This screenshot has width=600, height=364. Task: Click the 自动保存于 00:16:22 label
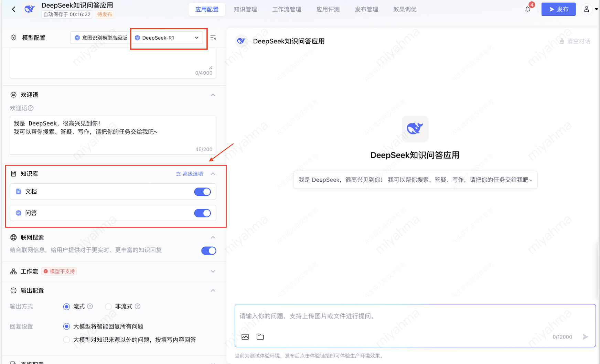pyautogui.click(x=67, y=14)
